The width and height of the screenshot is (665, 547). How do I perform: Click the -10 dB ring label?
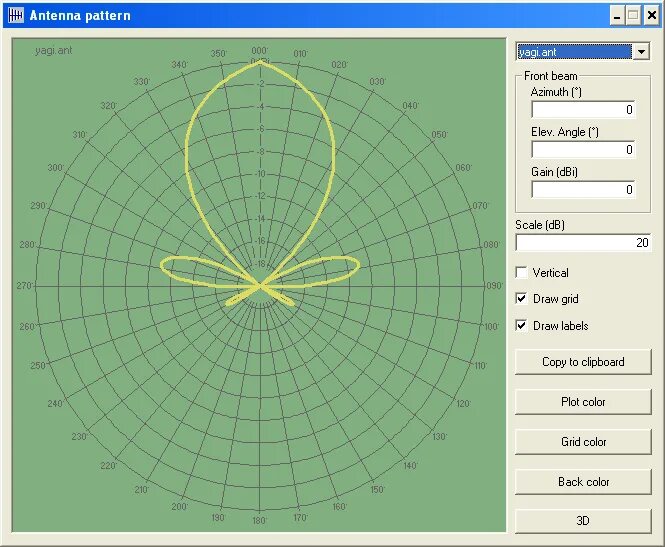pyautogui.click(x=260, y=173)
